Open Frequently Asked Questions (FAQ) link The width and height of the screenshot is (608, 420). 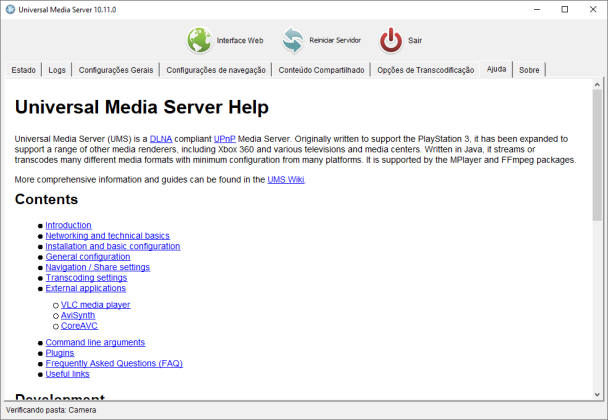click(114, 363)
